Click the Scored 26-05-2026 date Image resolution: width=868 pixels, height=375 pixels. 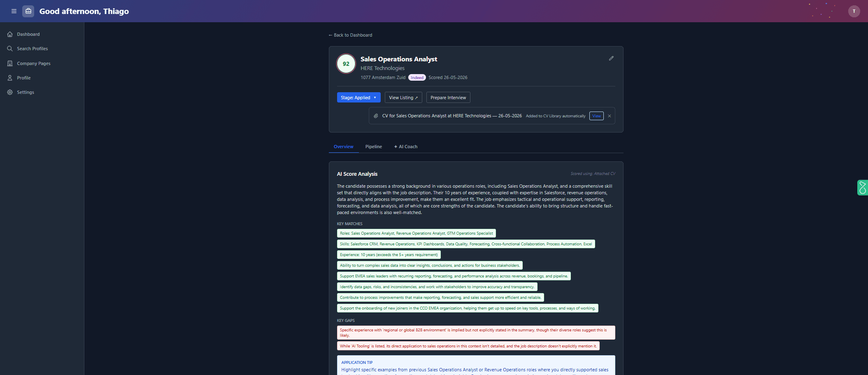(x=448, y=77)
